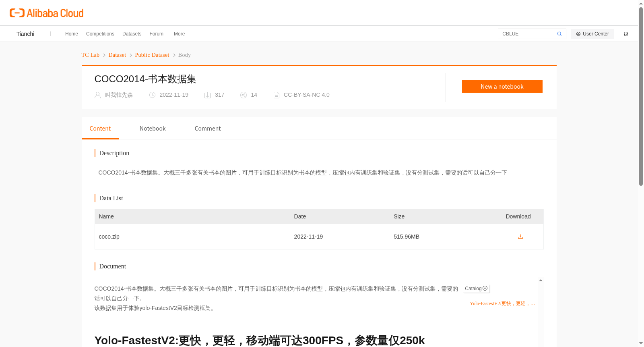Click the author name 叫我韓先森
The height and width of the screenshot is (347, 644).
click(x=119, y=95)
